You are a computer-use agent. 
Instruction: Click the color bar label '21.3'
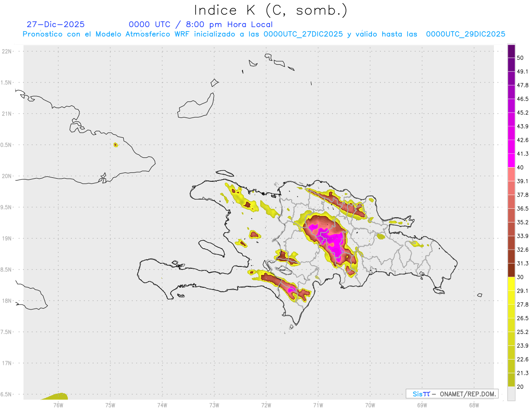pyautogui.click(x=523, y=373)
